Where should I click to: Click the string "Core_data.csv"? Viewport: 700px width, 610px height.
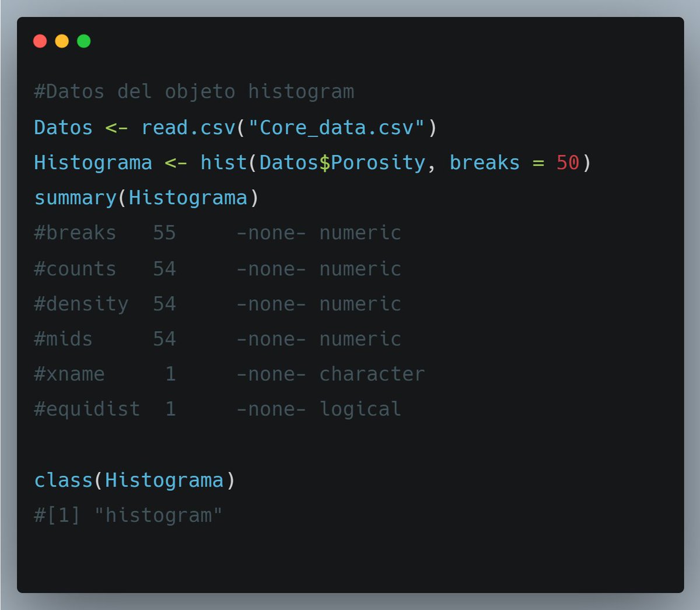337,128
